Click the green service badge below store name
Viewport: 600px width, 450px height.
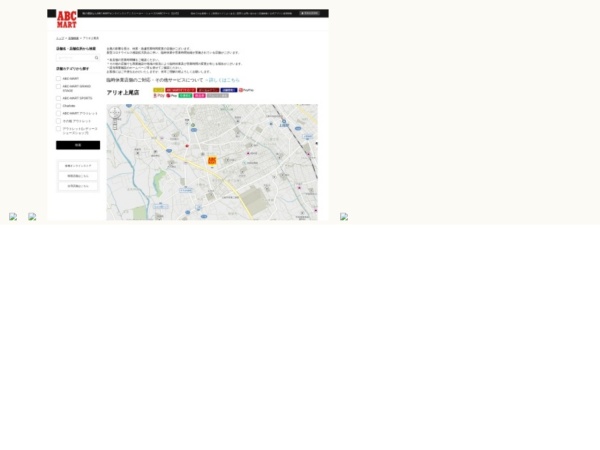[x=185, y=96]
